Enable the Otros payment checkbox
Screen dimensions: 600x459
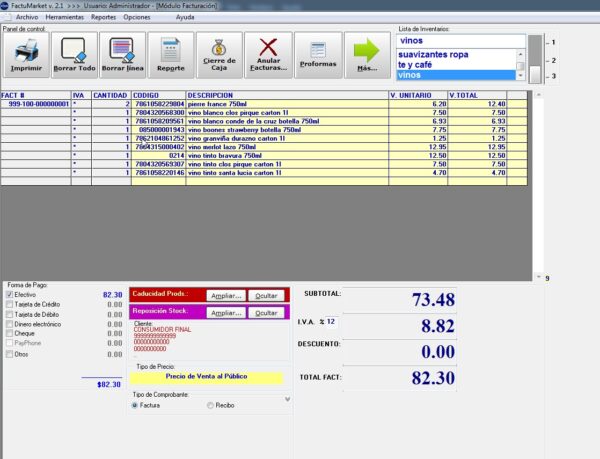click(x=10, y=354)
